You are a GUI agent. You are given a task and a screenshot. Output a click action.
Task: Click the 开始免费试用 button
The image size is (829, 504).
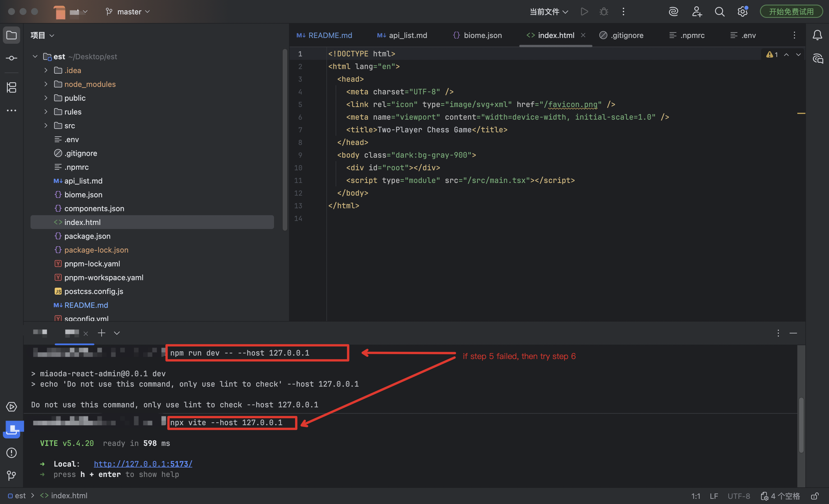click(791, 12)
